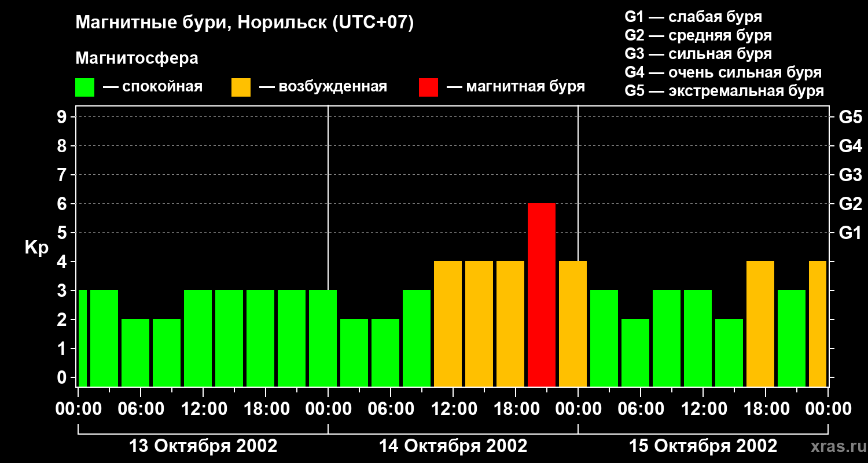Click the 'Магнитосфера' heading
Image resolution: width=868 pixels, height=463 pixels.
pos(137,58)
